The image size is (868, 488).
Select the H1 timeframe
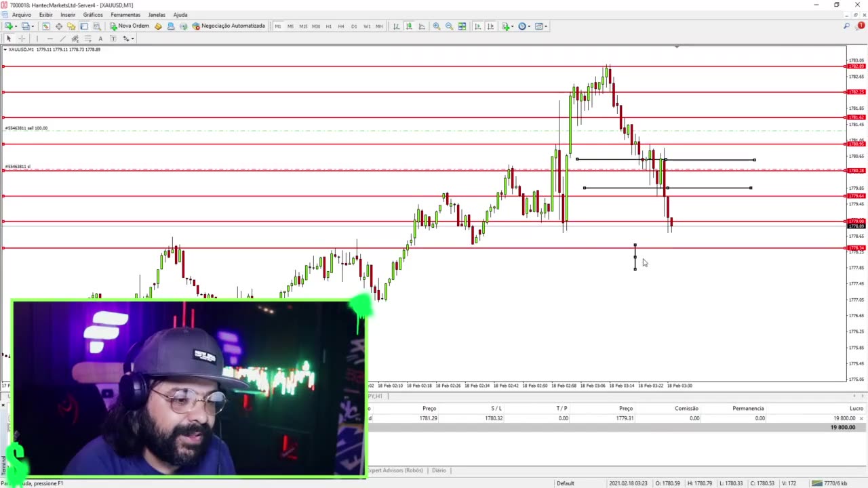(329, 26)
